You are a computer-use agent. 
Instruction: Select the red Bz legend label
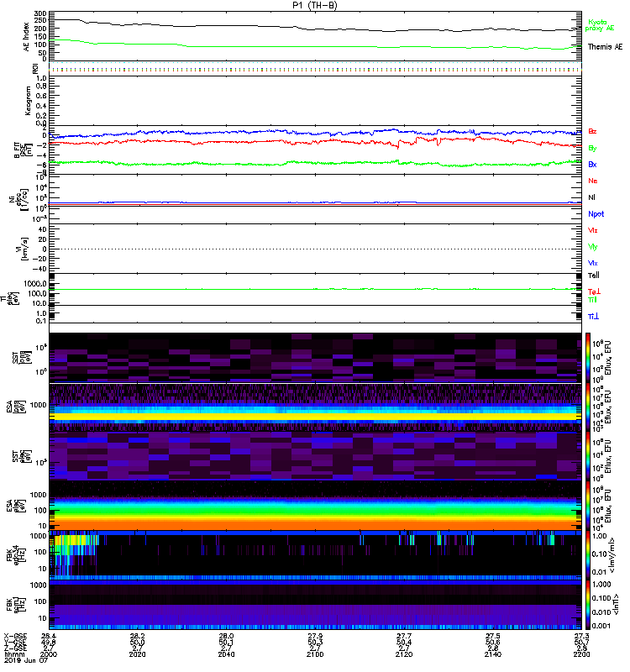click(x=592, y=131)
